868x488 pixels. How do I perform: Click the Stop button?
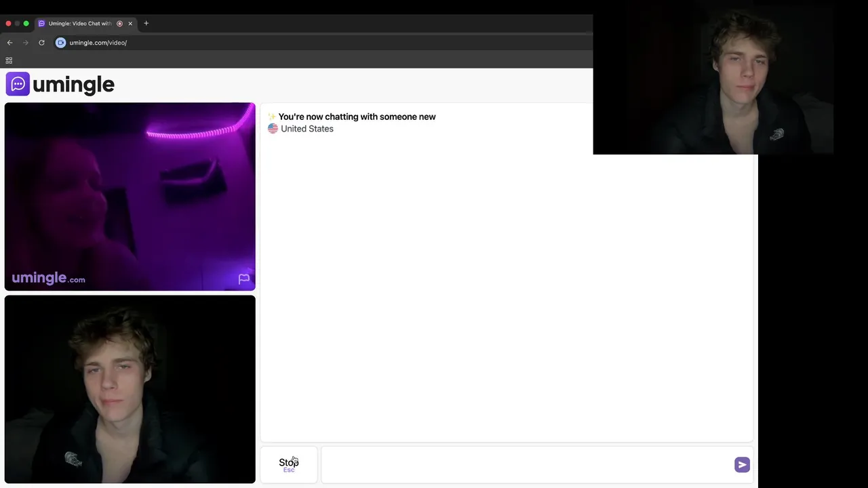289,464
